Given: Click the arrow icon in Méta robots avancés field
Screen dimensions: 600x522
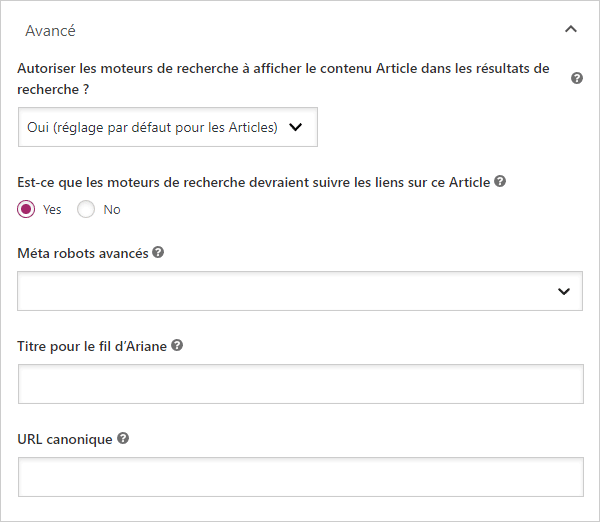Looking at the screenshot, I should (x=564, y=291).
